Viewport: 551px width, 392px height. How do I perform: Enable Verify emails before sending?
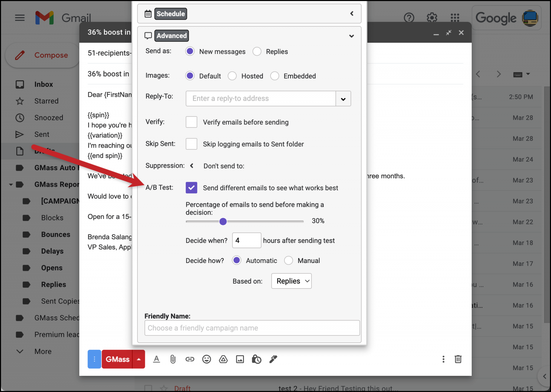[191, 122]
